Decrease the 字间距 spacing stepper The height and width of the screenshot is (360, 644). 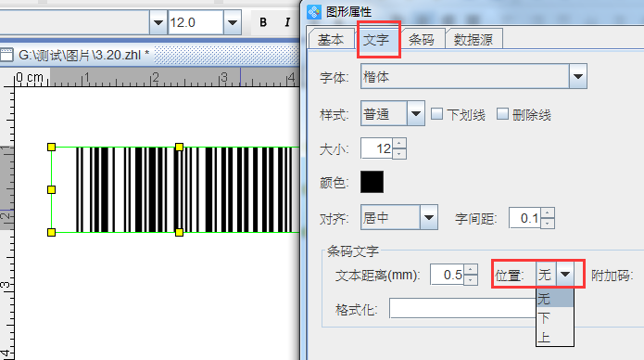548,223
